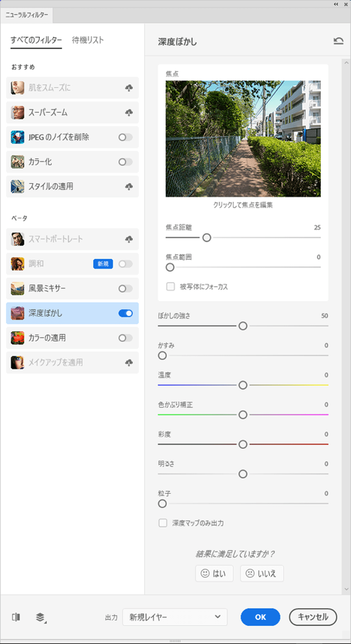
Task: Open the layer preview options icon
Action: pos(41,617)
